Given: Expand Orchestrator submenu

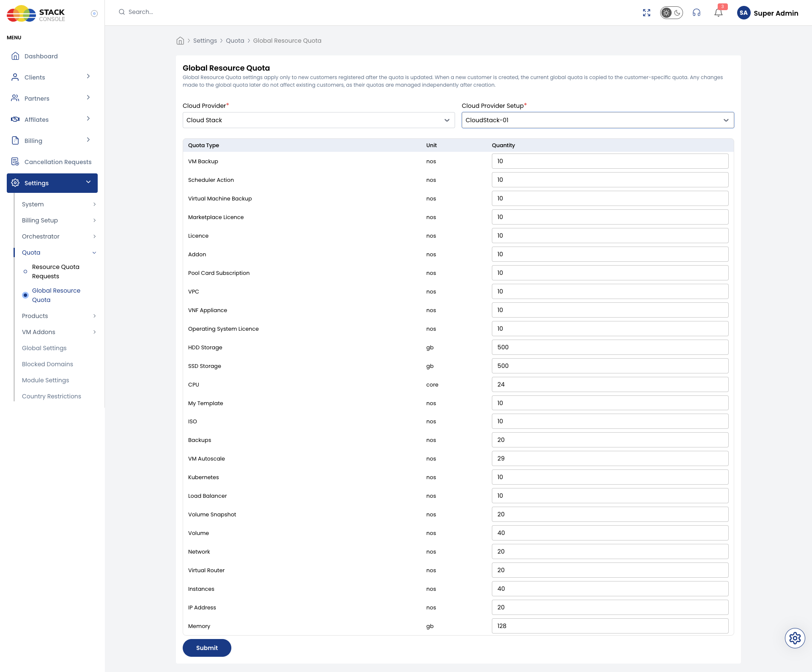Looking at the screenshot, I should (x=59, y=236).
